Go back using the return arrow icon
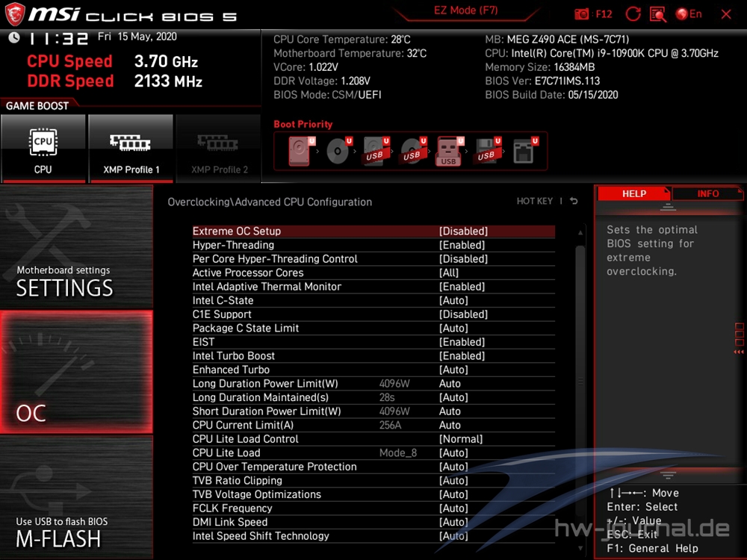Image resolution: width=747 pixels, height=560 pixels. [574, 202]
